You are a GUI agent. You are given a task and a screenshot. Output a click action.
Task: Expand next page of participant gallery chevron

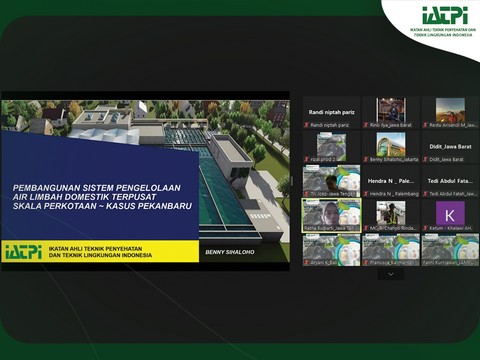(x=391, y=274)
